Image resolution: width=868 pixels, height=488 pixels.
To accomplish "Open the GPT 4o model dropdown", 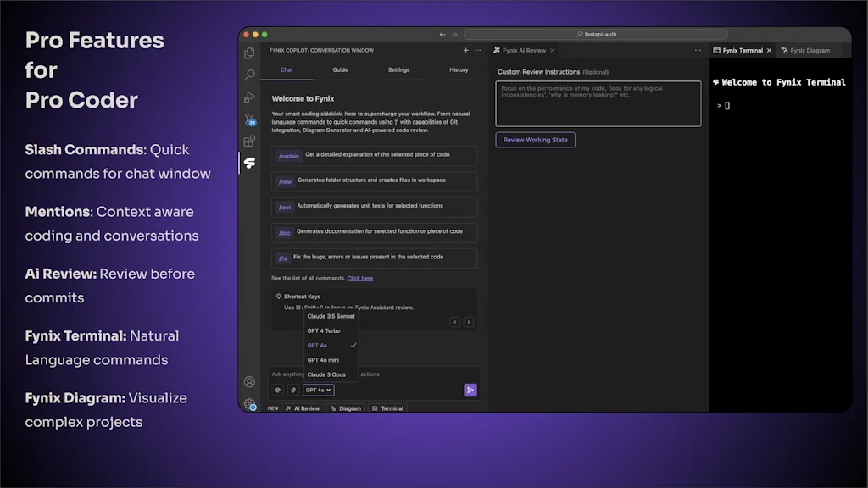I will tap(318, 390).
